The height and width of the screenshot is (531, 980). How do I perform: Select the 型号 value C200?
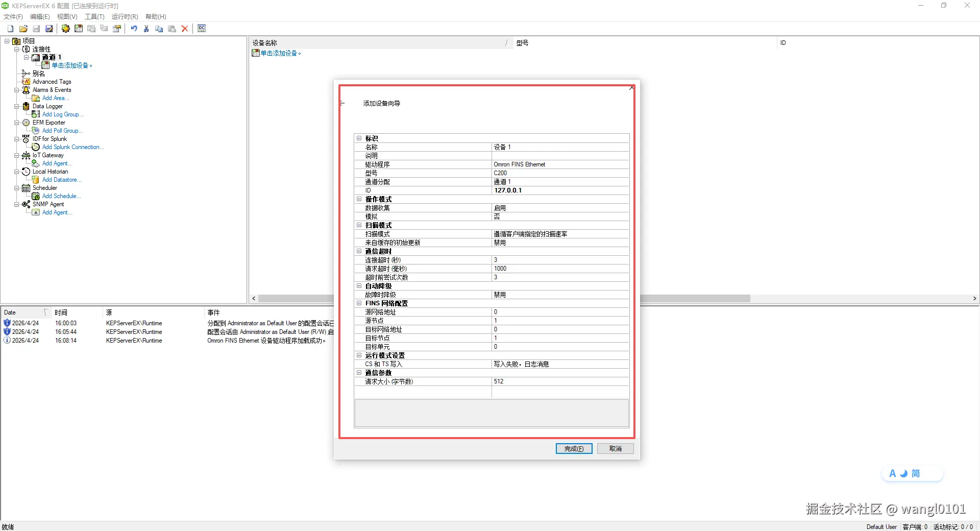point(560,173)
